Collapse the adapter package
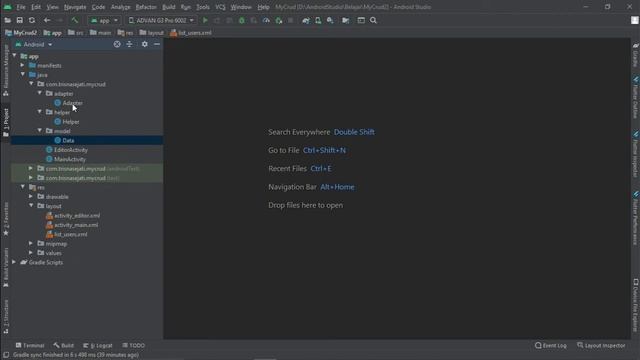640x360 pixels. (x=40, y=93)
